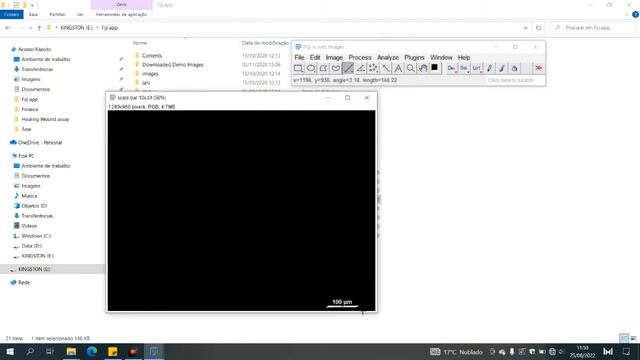Open the File menu in ImageJ
The width and height of the screenshot is (640, 360).
click(x=299, y=58)
